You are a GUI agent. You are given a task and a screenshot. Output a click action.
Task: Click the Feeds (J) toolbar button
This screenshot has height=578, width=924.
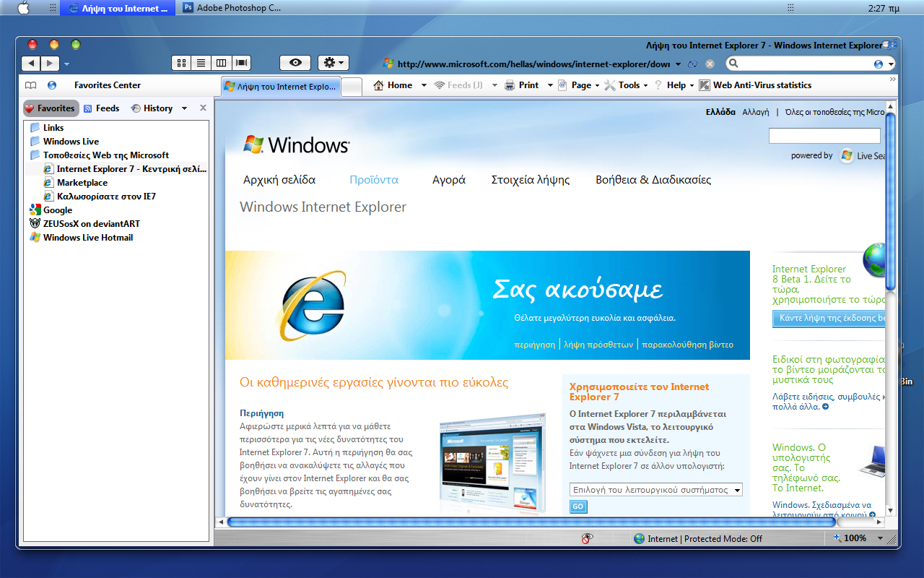point(459,85)
